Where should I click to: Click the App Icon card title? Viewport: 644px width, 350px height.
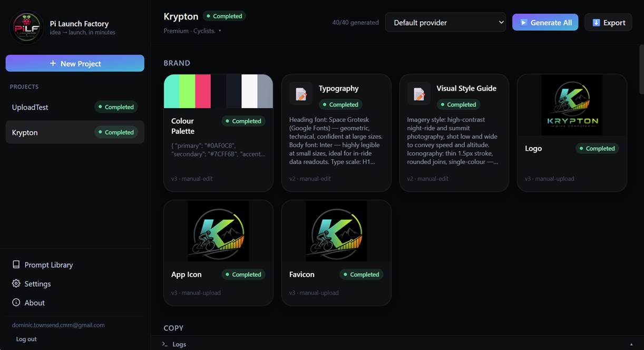187,275
